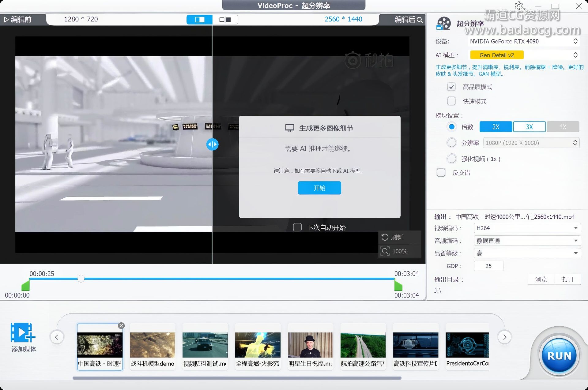The width and height of the screenshot is (588, 390).
Task: Select the 分辨率 radio button
Action: coord(452,143)
